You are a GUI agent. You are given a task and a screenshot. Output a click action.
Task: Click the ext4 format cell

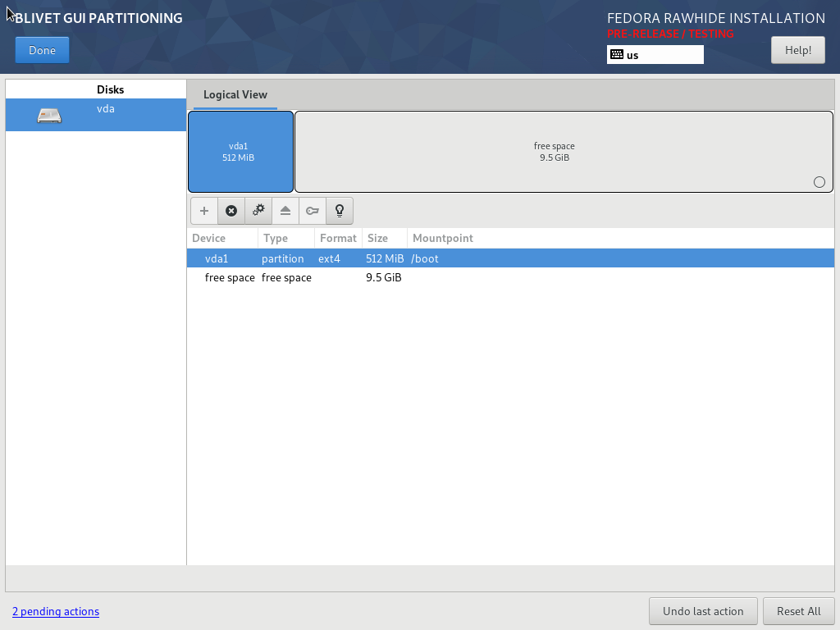tap(329, 258)
